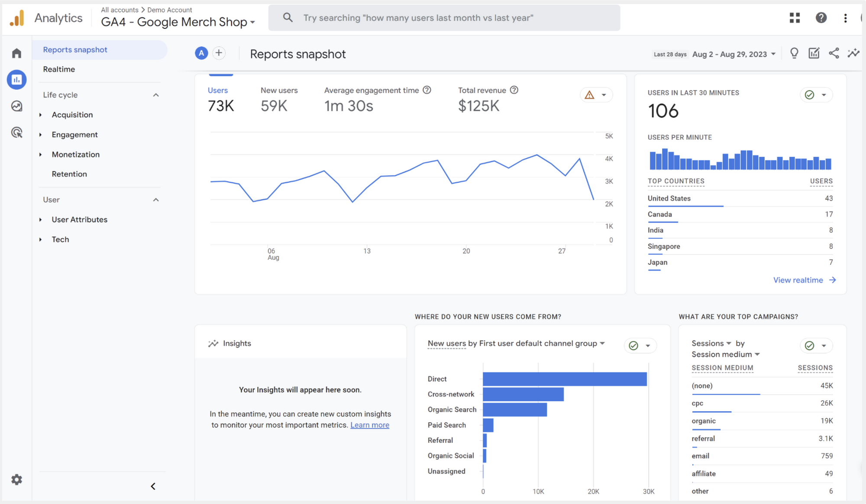Click the Customize report pencil icon

point(814,54)
